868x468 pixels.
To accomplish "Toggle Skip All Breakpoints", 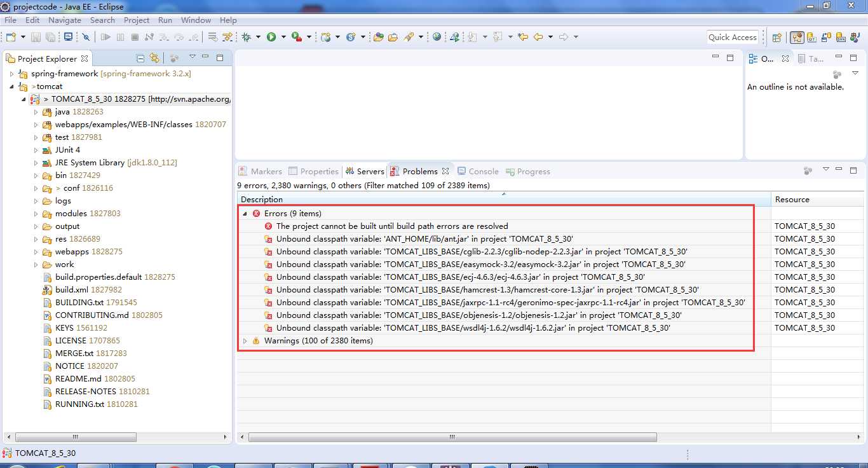I will click(86, 37).
